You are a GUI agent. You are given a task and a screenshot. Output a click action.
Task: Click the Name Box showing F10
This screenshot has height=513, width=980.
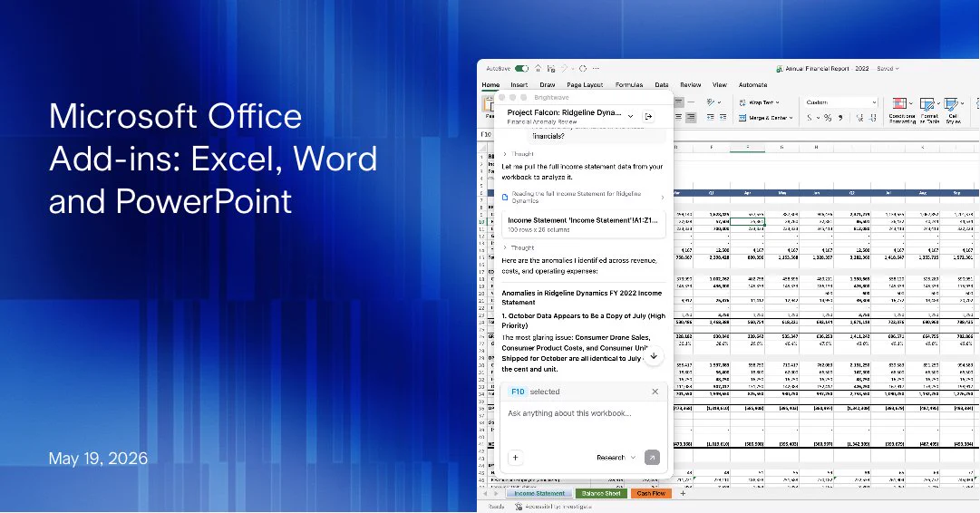pos(487,135)
